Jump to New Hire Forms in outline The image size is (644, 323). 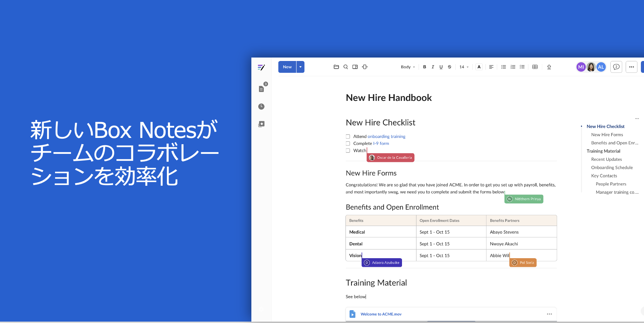click(607, 135)
